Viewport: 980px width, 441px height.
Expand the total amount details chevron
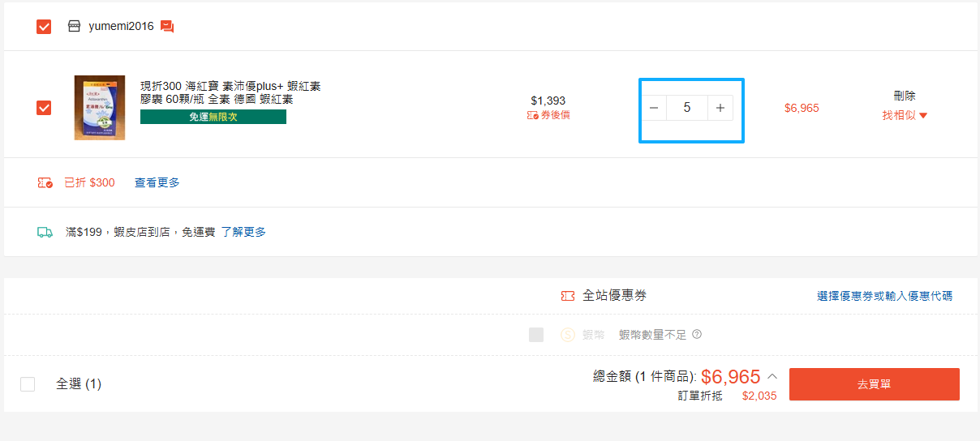click(772, 376)
